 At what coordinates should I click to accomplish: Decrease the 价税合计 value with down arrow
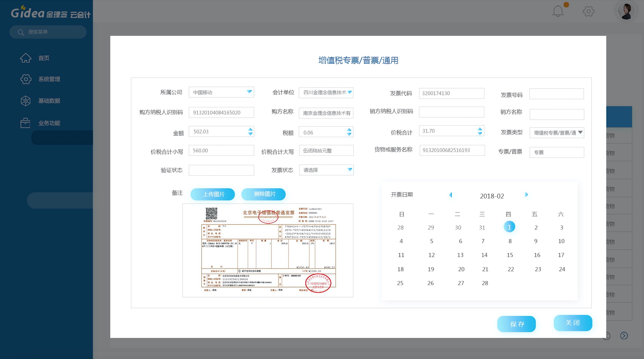[x=480, y=133]
